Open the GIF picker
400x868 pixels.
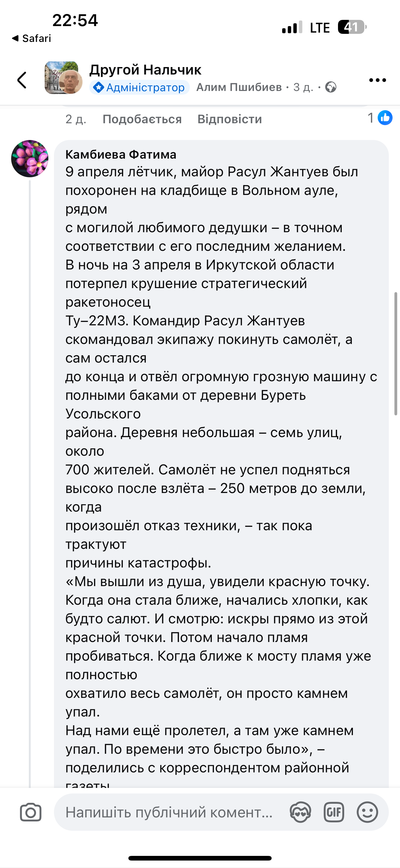pyautogui.click(x=334, y=812)
